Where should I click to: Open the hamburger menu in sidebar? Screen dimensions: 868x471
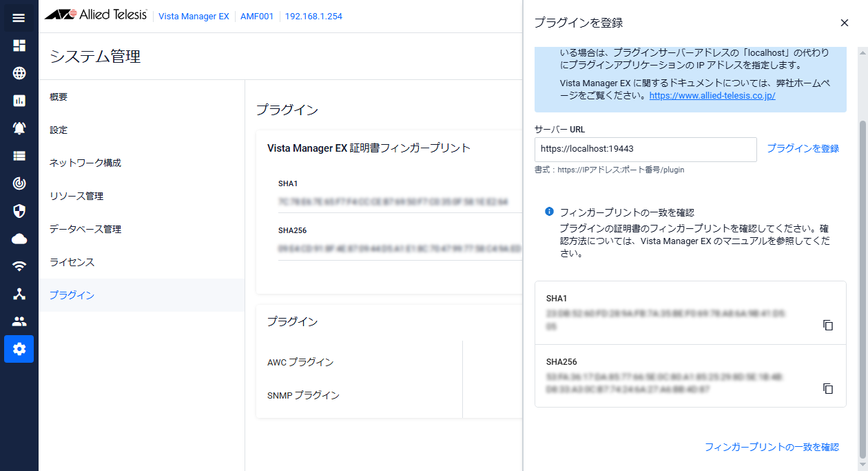click(x=19, y=18)
